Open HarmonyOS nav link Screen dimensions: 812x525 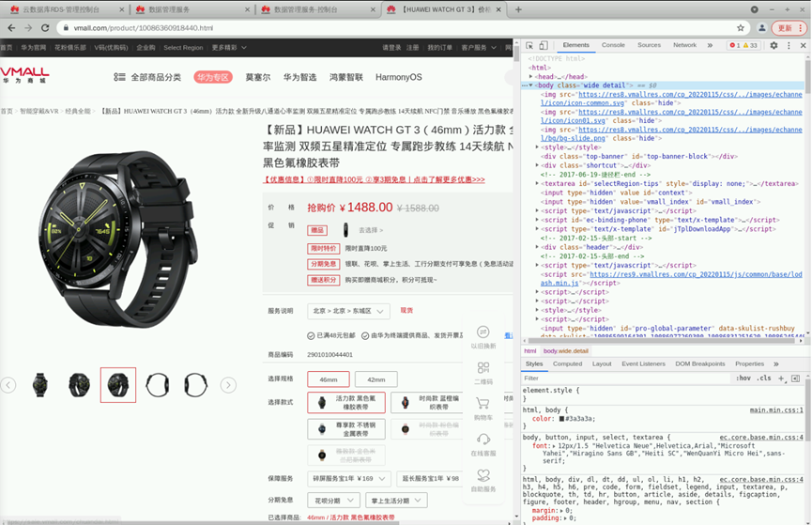coord(399,77)
